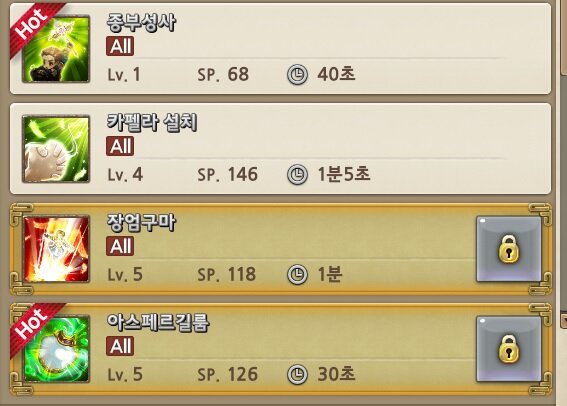Select the 아스페르길룸 skill title

(x=158, y=322)
